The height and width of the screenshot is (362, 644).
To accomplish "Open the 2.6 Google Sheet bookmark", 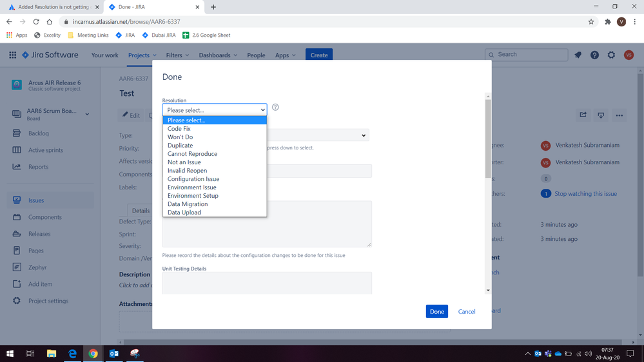I will coord(206,35).
